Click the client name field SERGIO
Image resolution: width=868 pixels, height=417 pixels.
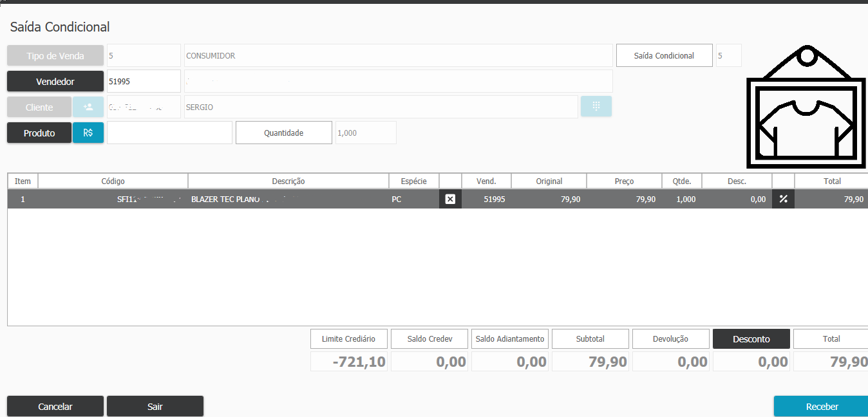(381, 107)
